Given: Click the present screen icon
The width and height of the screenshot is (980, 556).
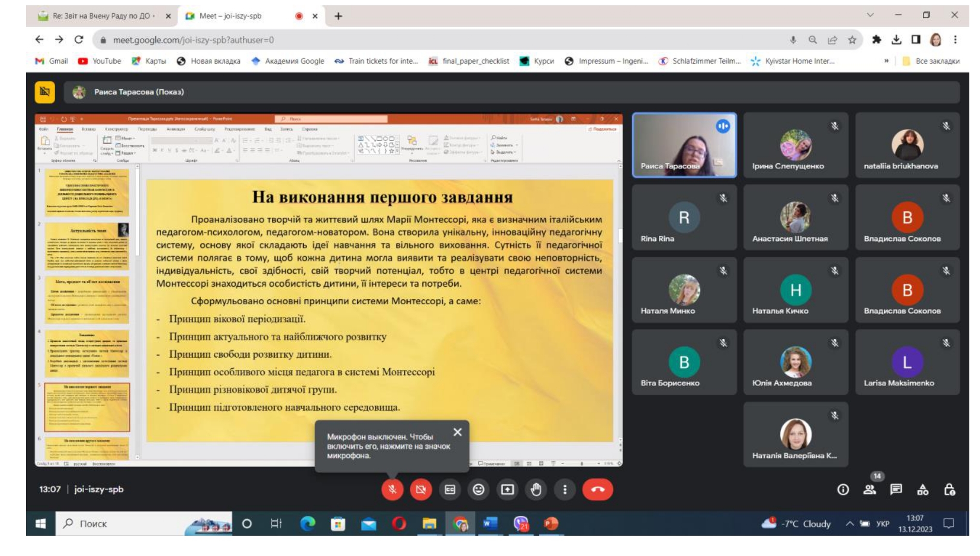Looking at the screenshot, I should pos(507,489).
